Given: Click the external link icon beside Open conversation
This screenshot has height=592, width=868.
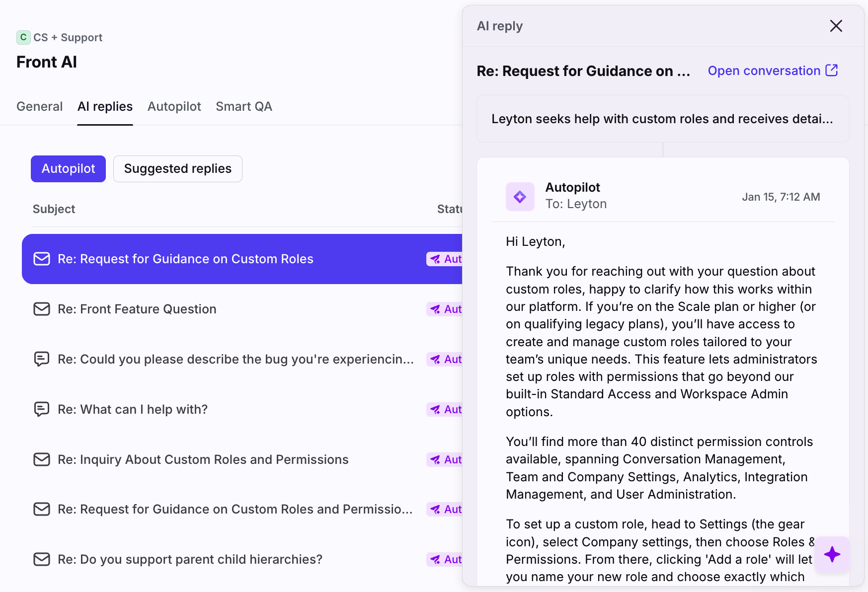Looking at the screenshot, I should tap(831, 71).
